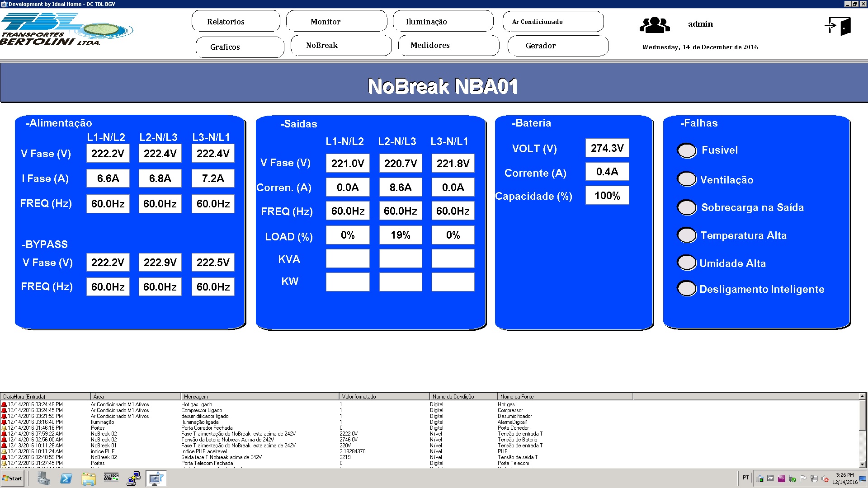
Task: Click Saídas current value 8.6A
Action: pos(401,188)
